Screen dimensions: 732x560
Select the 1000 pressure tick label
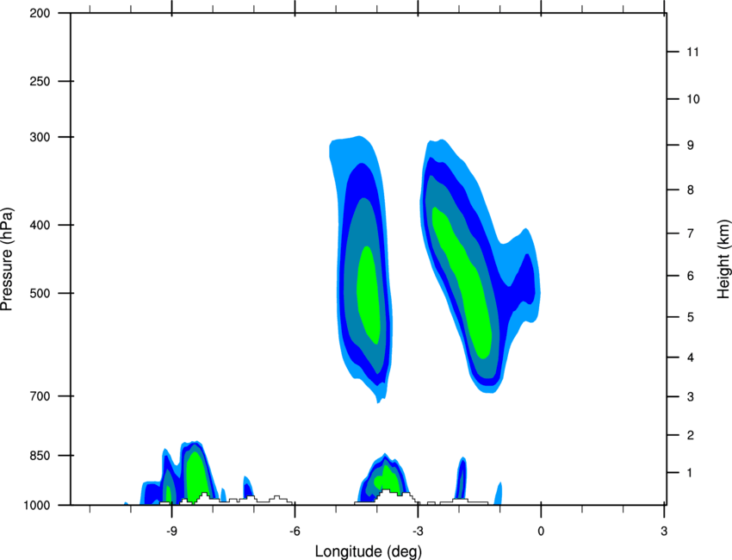click(x=37, y=505)
